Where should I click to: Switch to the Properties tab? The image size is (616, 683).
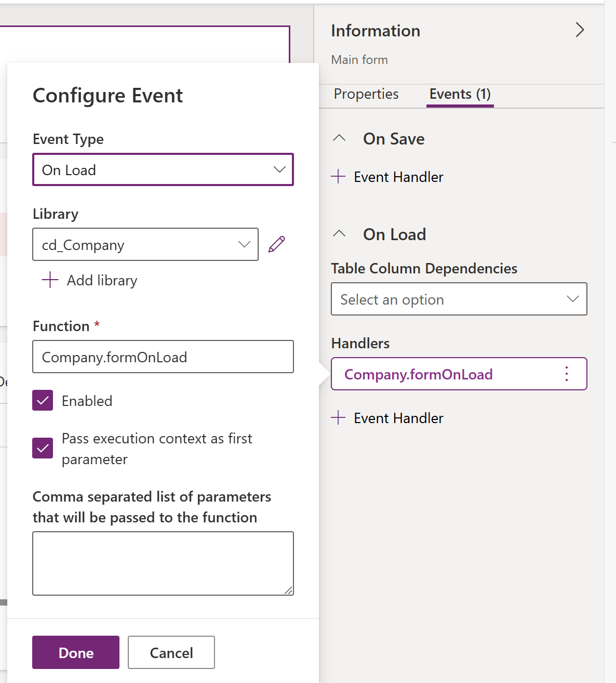pos(366,94)
